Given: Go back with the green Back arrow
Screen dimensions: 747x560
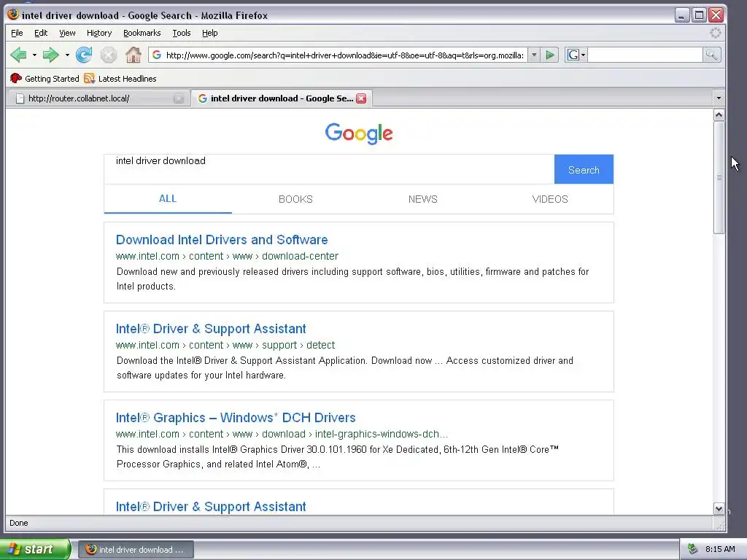Looking at the screenshot, I should tap(18, 55).
